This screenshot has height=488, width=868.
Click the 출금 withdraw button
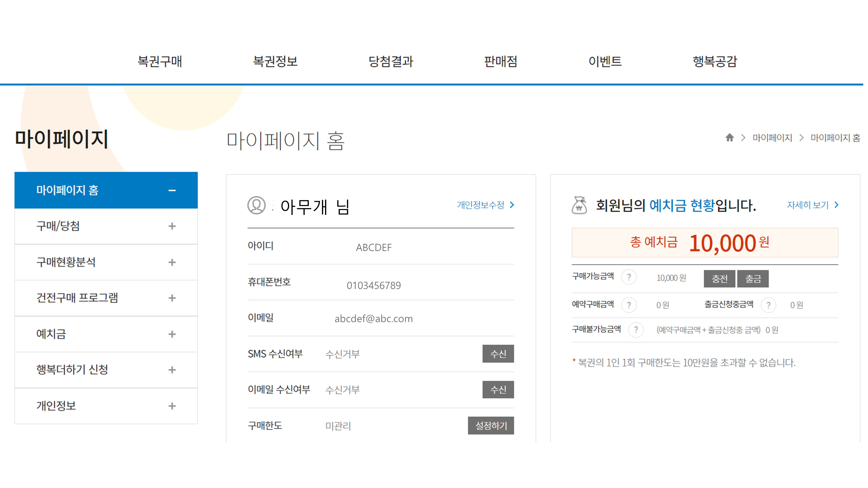point(753,279)
